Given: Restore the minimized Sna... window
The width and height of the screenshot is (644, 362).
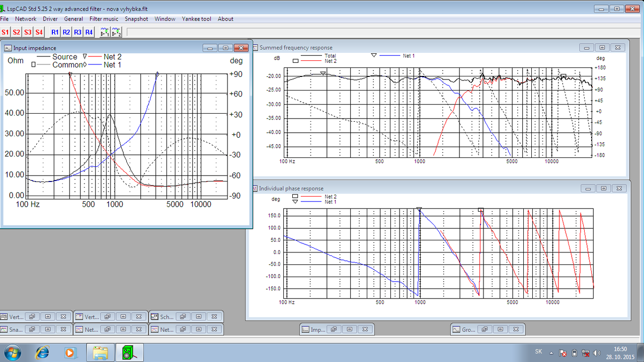Looking at the screenshot, I should tap(32, 329).
